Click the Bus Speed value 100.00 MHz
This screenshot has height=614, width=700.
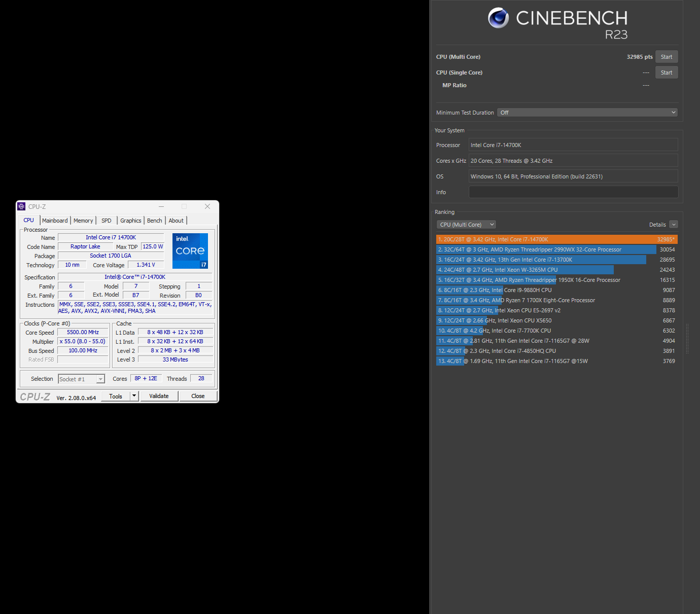tap(83, 351)
